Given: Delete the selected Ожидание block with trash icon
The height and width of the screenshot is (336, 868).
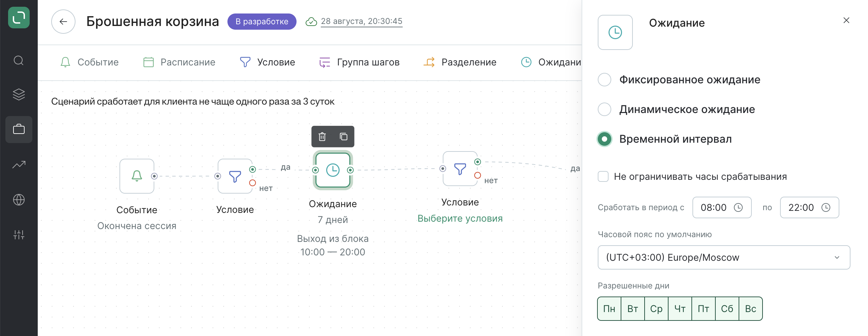Looking at the screenshot, I should 322,137.
